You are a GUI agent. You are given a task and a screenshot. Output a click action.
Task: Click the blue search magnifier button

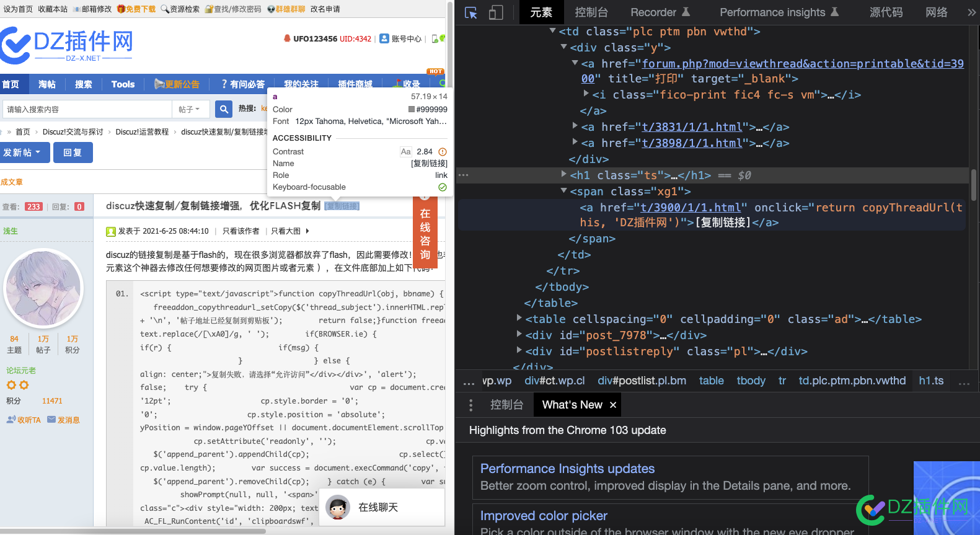pyautogui.click(x=224, y=109)
